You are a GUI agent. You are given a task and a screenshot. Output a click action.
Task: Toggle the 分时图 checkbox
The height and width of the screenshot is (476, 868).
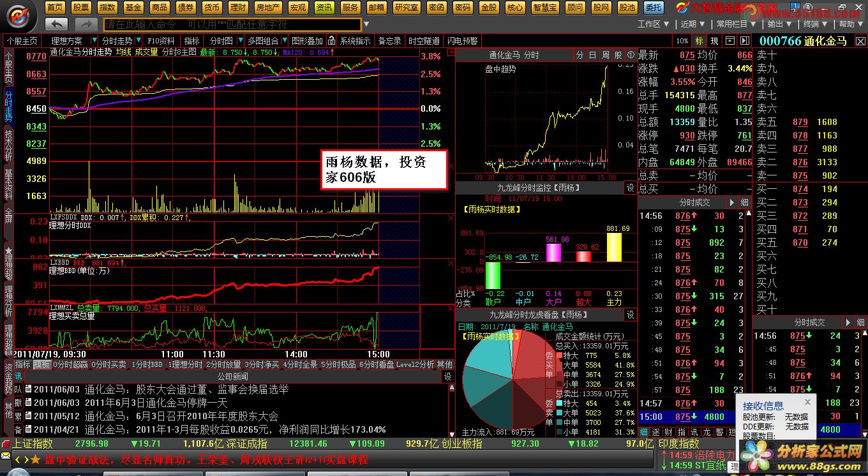click(220, 41)
